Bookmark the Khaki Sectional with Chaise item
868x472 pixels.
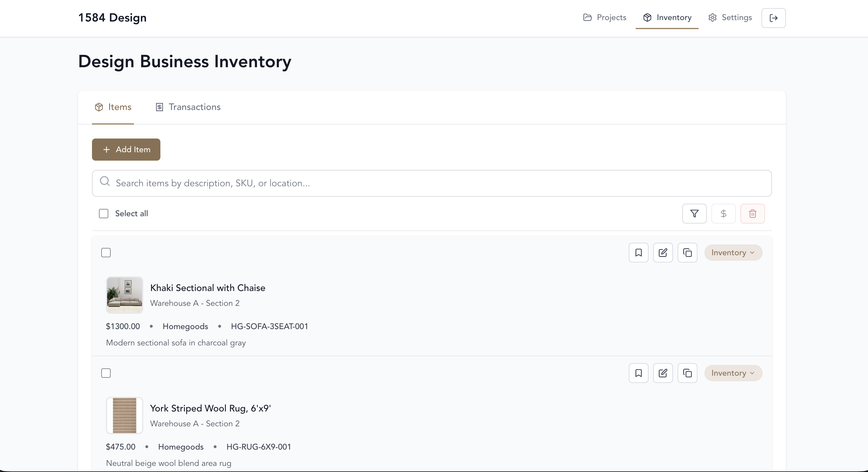[638, 252]
